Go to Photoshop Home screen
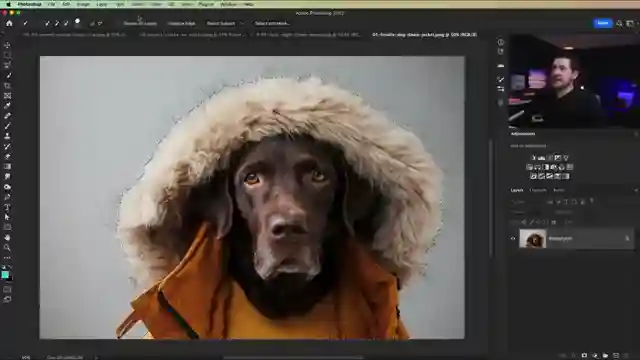 pyautogui.click(x=9, y=23)
